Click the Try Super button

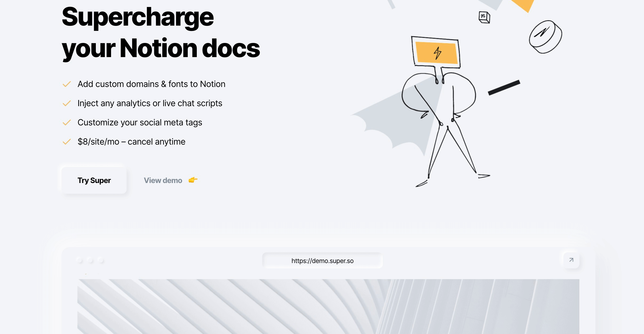94,180
